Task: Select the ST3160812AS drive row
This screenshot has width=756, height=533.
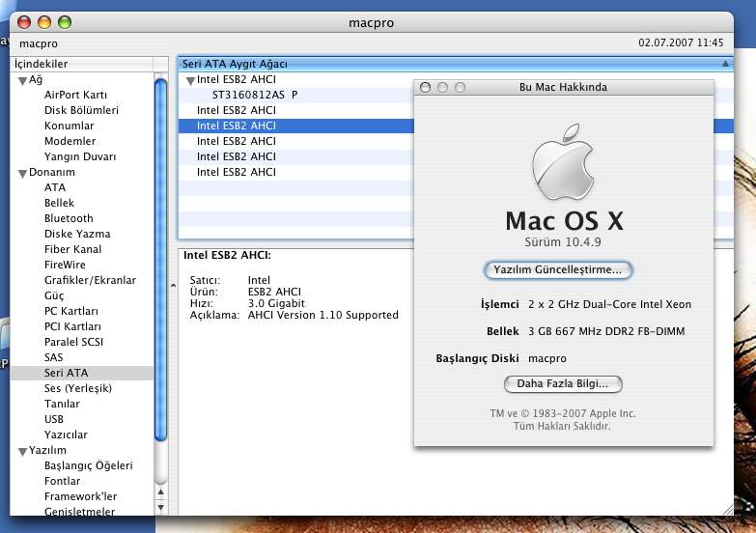Action: [296, 95]
